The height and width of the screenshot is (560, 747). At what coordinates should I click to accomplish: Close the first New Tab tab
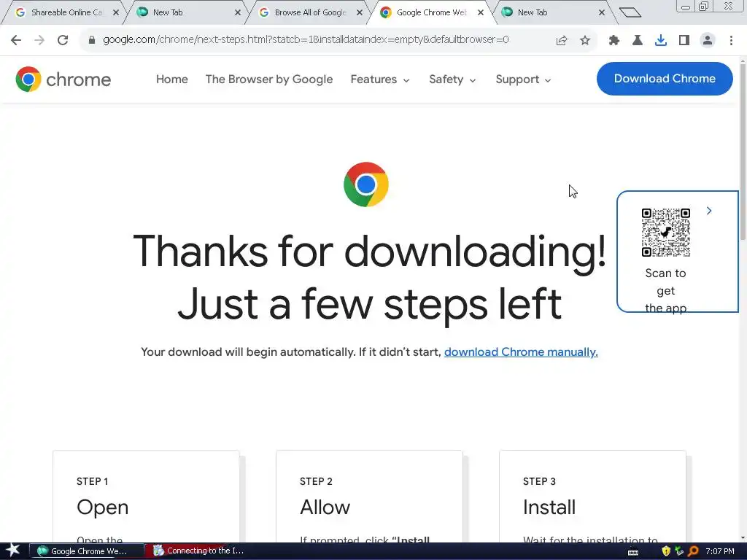coord(238,13)
